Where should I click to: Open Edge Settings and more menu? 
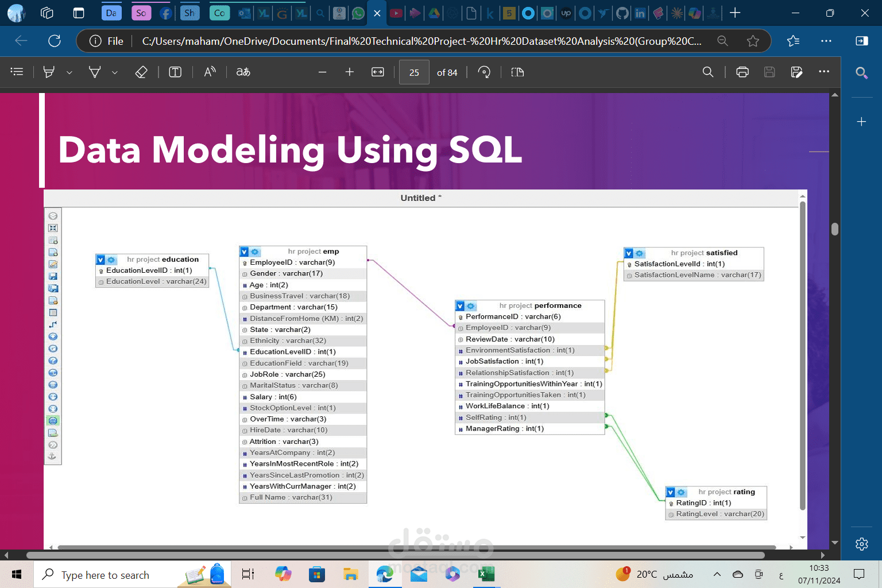point(826,41)
